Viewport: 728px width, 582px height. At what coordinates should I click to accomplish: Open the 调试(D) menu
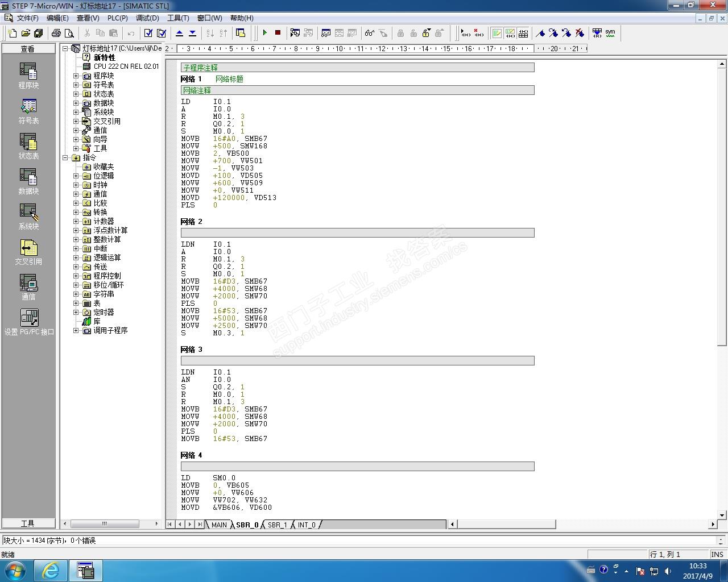[x=147, y=18]
